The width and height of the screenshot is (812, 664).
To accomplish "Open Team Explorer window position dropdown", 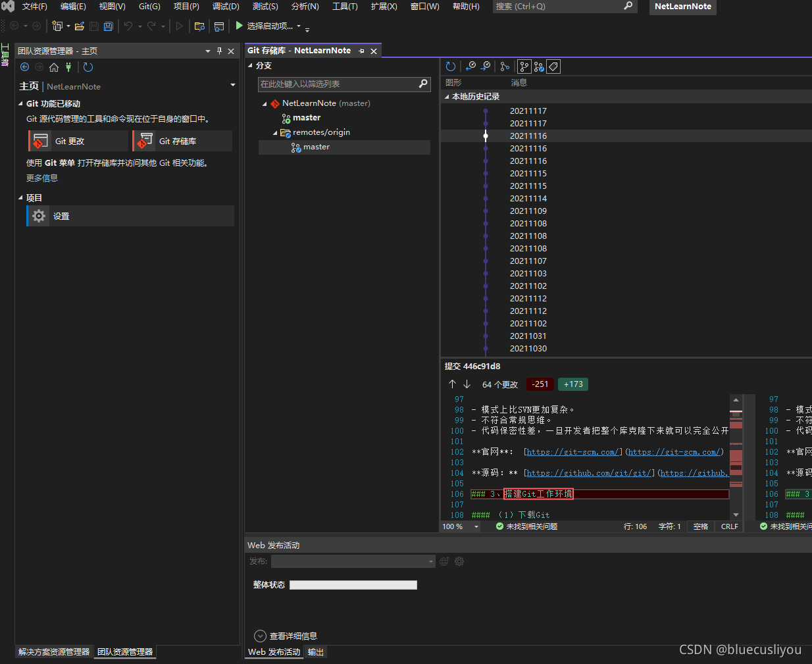I will (208, 51).
